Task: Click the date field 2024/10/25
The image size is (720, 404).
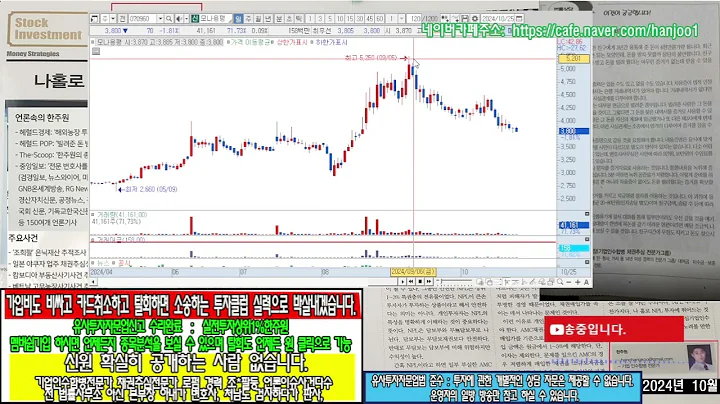Action: tap(498, 18)
